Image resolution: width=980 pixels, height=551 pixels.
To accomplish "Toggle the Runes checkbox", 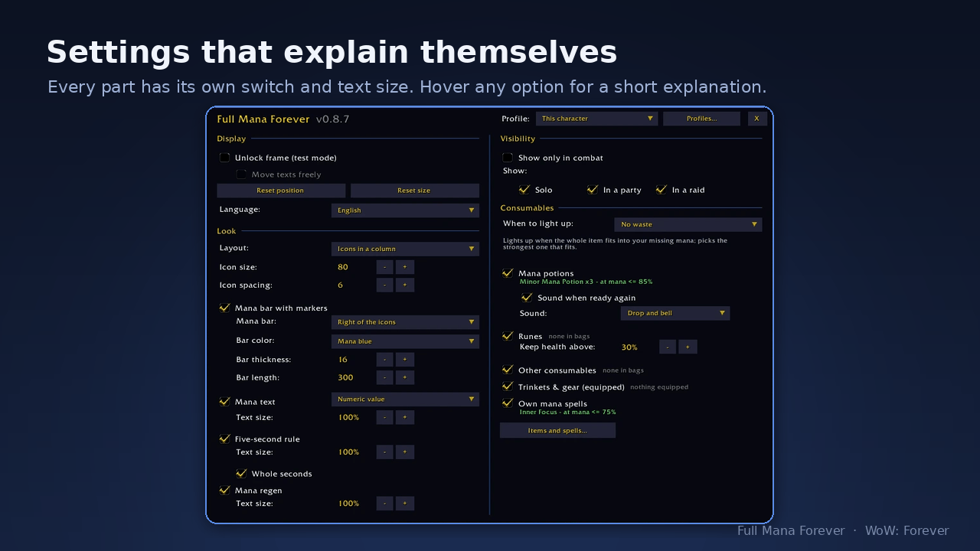I will coord(508,335).
